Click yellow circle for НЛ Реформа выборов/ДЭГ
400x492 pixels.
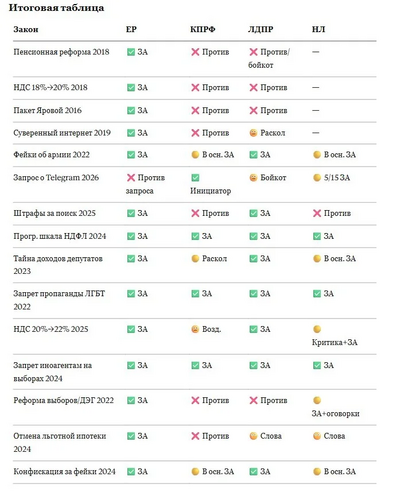pos(317,400)
